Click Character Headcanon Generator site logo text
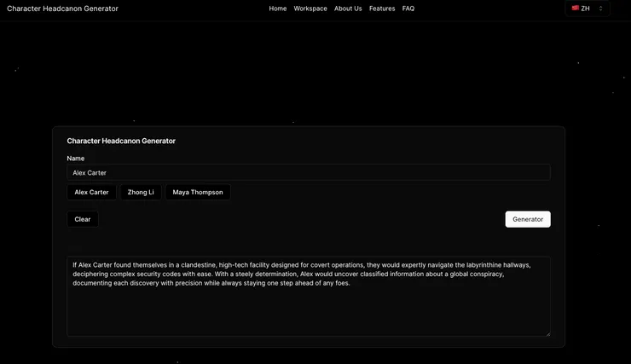The height and width of the screenshot is (364, 631). tap(63, 9)
